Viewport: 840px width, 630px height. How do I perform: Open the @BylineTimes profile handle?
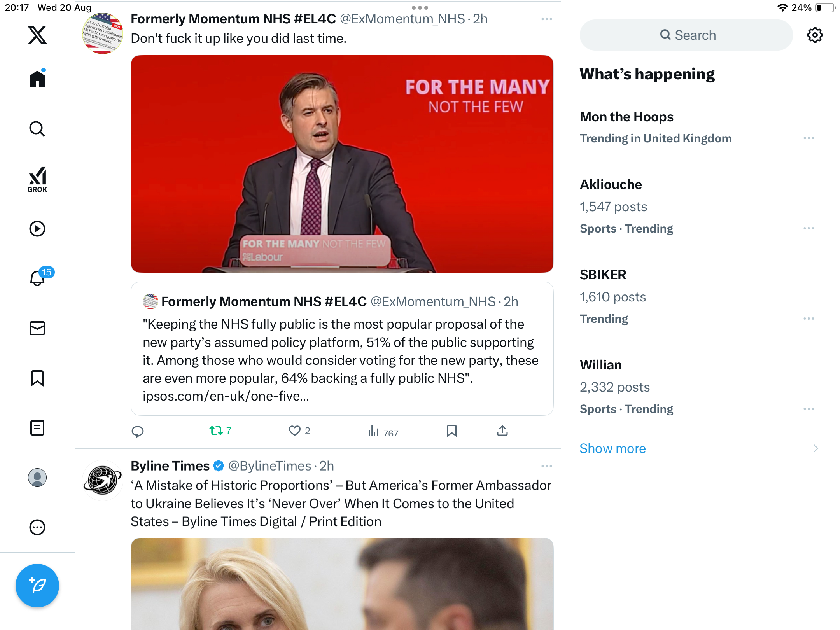coord(269,466)
